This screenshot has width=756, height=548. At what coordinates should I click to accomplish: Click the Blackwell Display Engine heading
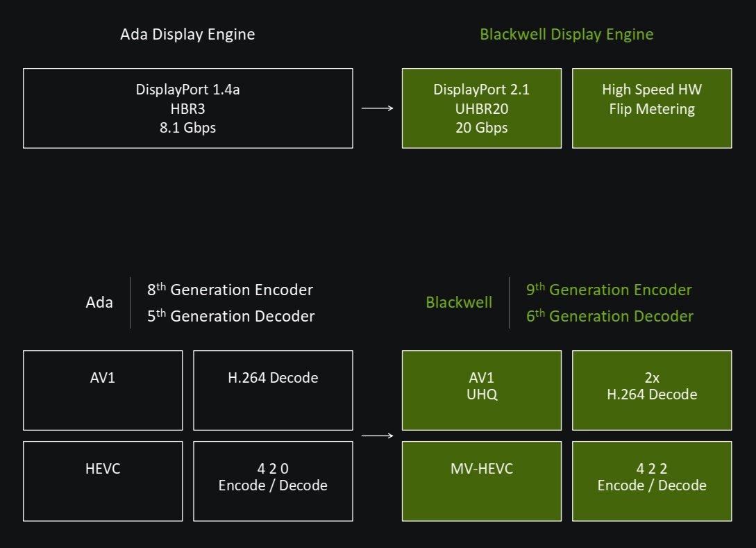pos(566,34)
